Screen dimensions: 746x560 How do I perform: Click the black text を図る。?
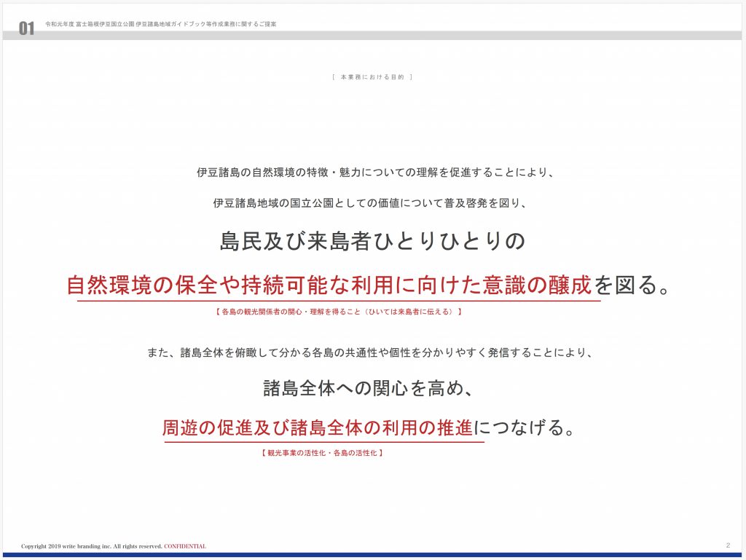click(632, 285)
